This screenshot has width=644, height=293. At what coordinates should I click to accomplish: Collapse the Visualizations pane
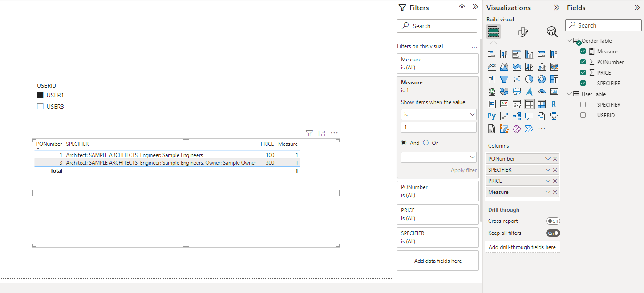(556, 8)
